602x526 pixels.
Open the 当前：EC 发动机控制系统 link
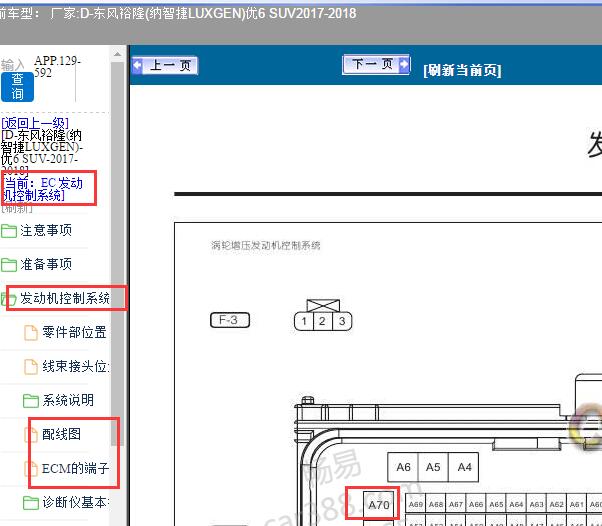pos(42,189)
